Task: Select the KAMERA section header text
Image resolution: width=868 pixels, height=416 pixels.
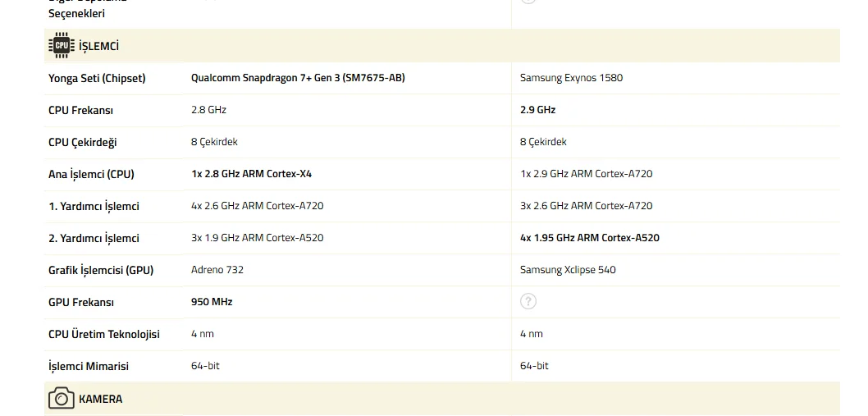Action: (x=101, y=399)
